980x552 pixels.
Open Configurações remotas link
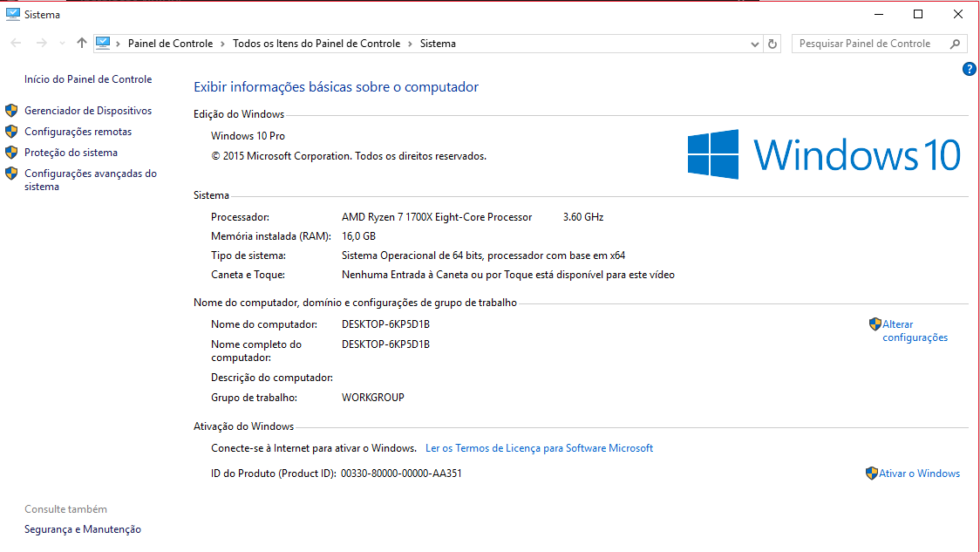(78, 132)
